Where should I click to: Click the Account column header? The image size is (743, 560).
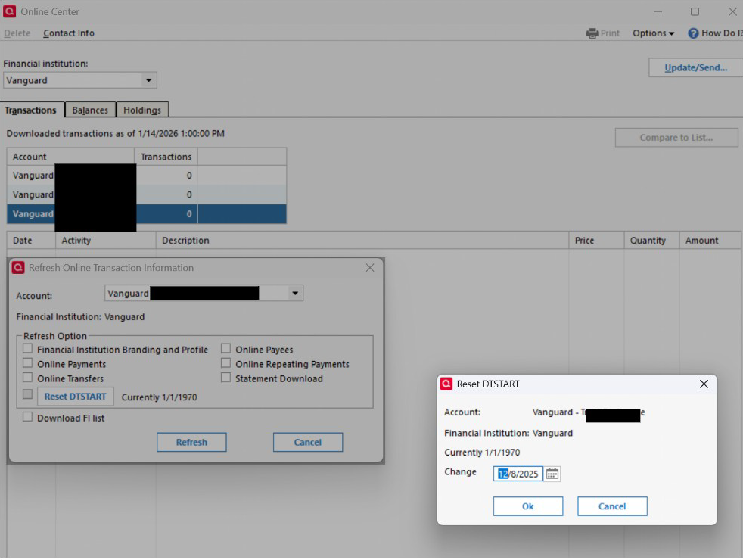[70, 157]
